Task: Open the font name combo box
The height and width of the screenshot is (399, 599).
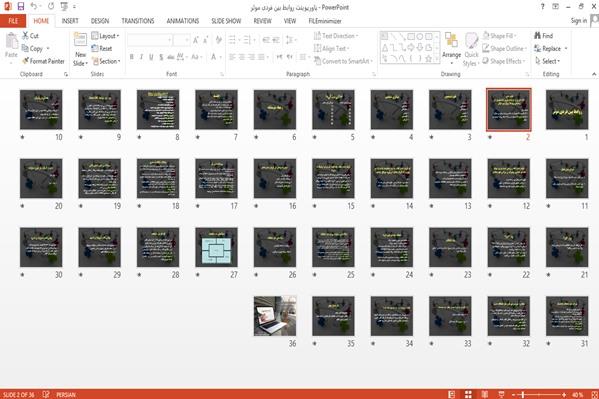Action: click(x=149, y=40)
